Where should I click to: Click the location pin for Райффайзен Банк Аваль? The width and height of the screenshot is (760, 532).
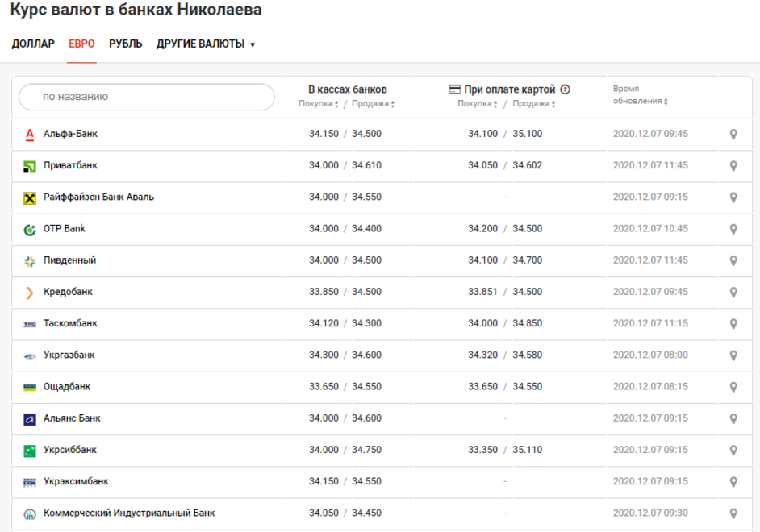(x=733, y=197)
